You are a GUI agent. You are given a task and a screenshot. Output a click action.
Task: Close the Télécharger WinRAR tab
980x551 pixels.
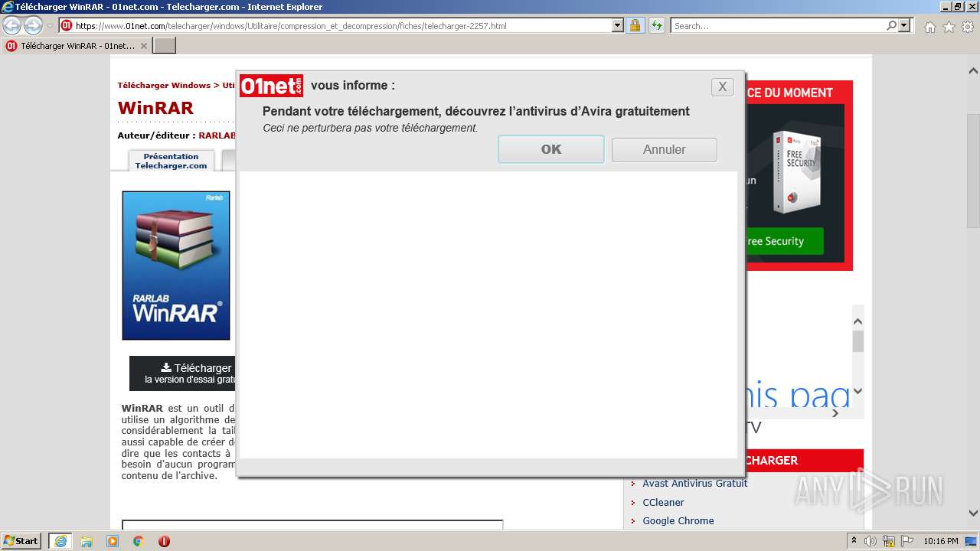143,46
